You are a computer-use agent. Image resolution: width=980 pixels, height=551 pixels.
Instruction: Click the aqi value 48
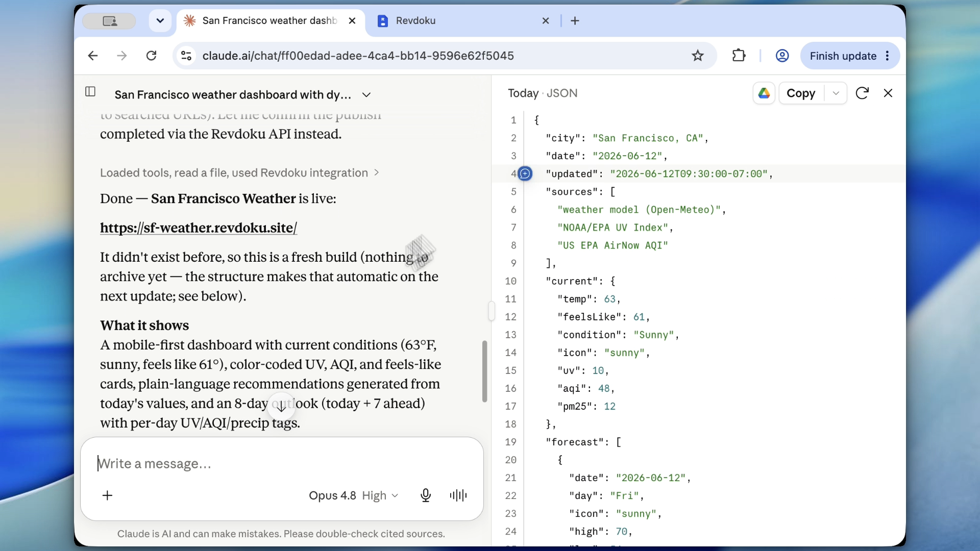click(x=604, y=388)
